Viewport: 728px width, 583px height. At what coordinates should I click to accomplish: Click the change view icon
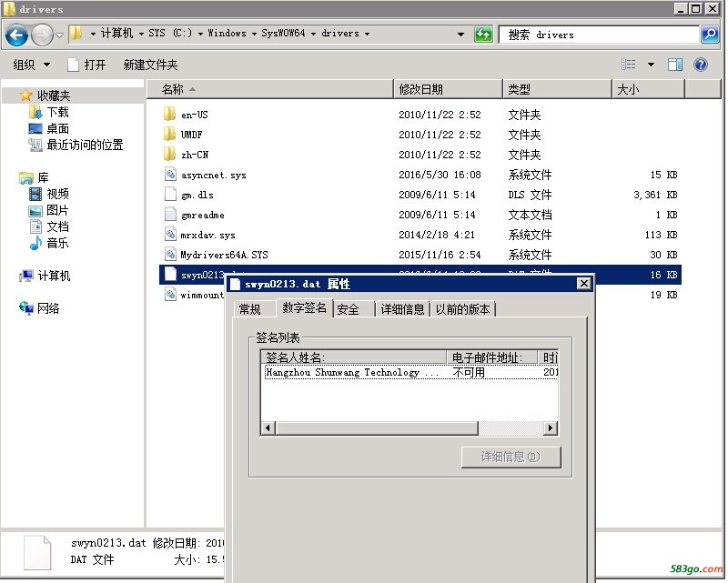tap(629, 65)
